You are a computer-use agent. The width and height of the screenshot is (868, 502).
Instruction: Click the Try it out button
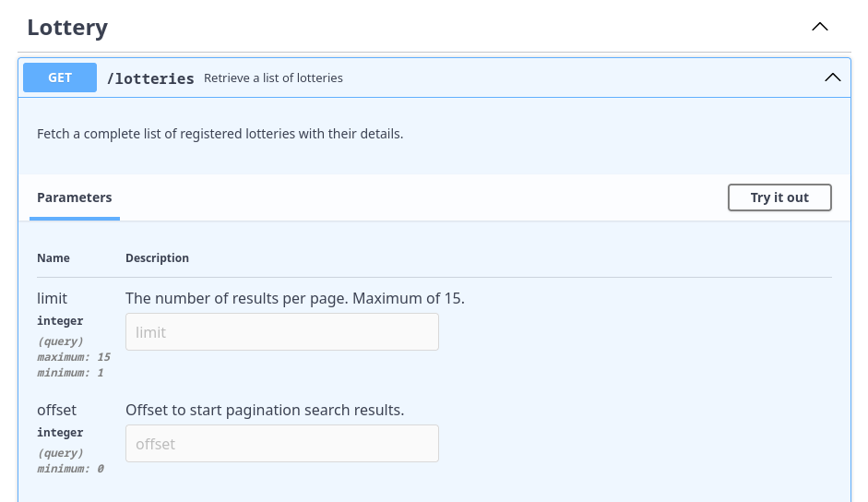[779, 197]
